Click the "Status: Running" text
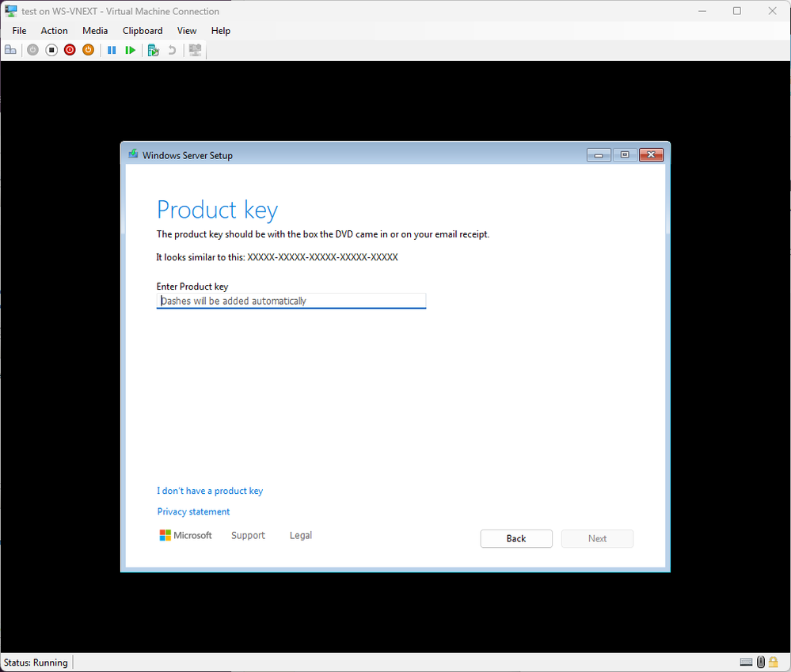791x672 pixels. (36, 663)
